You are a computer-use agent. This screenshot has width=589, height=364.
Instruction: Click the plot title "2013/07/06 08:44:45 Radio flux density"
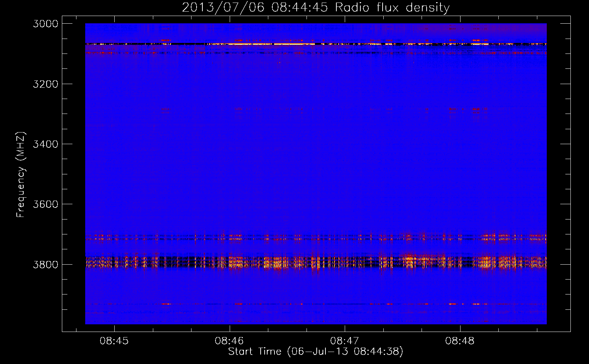316,8
